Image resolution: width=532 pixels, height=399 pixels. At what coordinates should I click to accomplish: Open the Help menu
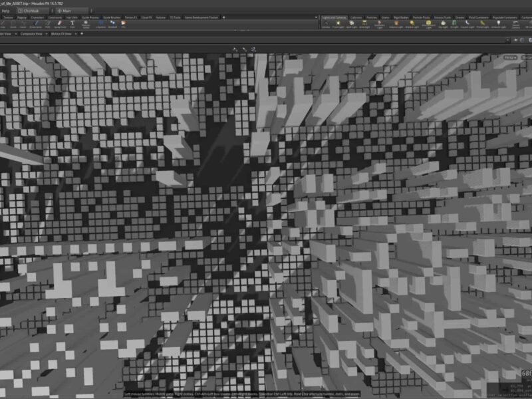[x=6, y=11]
